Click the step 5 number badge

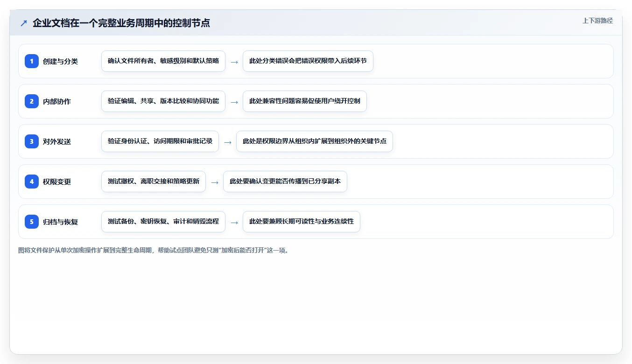tap(32, 222)
